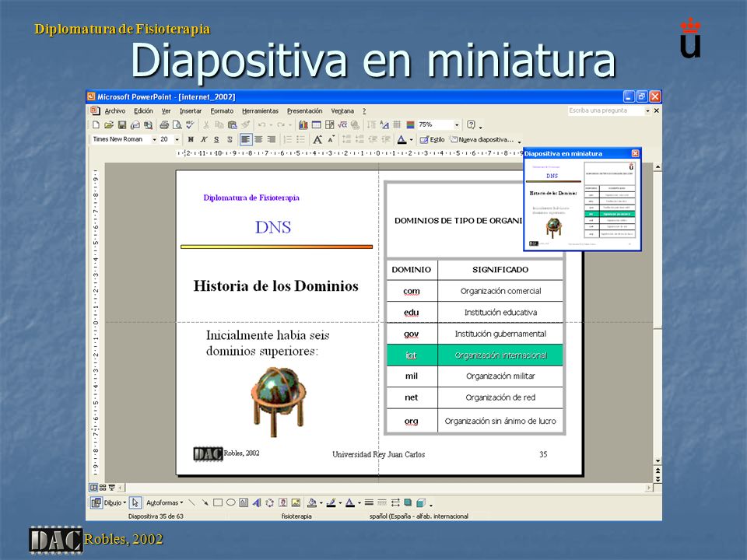
Task: Open Print Preview from the standard toolbar
Action: [x=177, y=124]
